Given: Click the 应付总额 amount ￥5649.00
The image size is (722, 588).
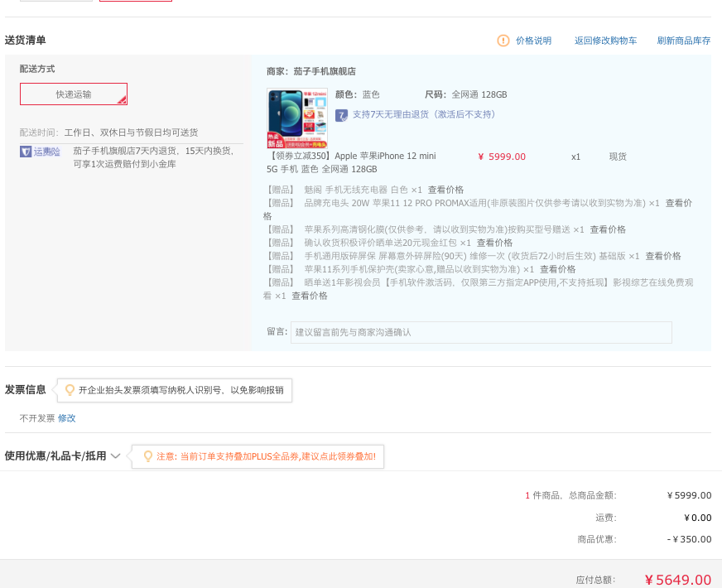Looking at the screenshot, I should click(x=678, y=580).
